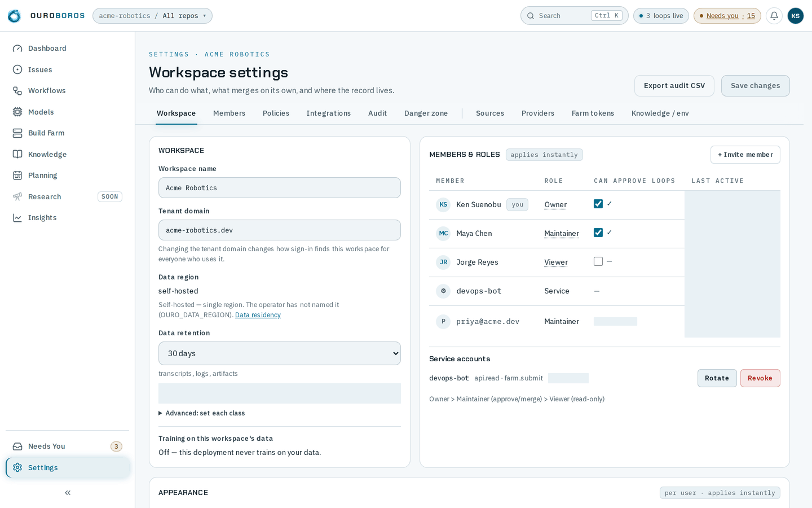The width and height of the screenshot is (812, 508).
Task: Click the Needs You count badge 3
Action: click(x=116, y=446)
